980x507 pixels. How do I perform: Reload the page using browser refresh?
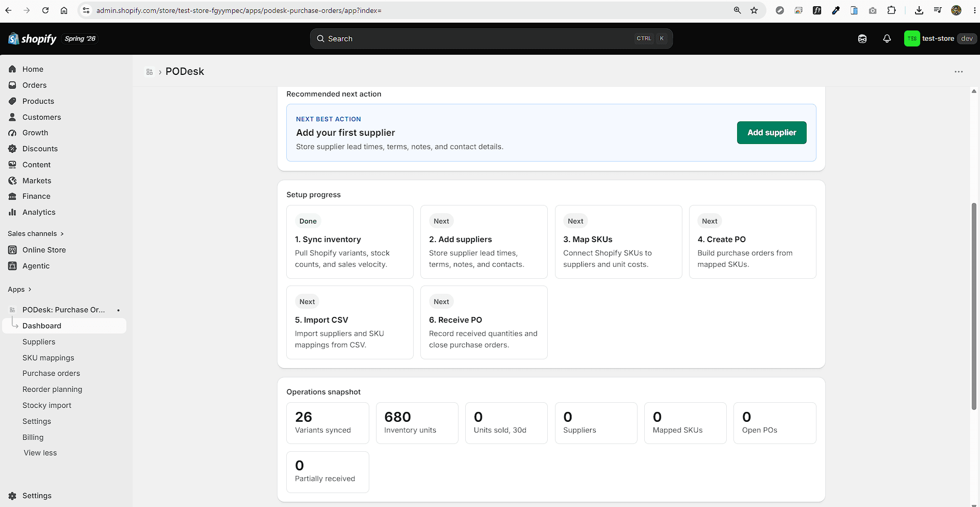tap(45, 10)
